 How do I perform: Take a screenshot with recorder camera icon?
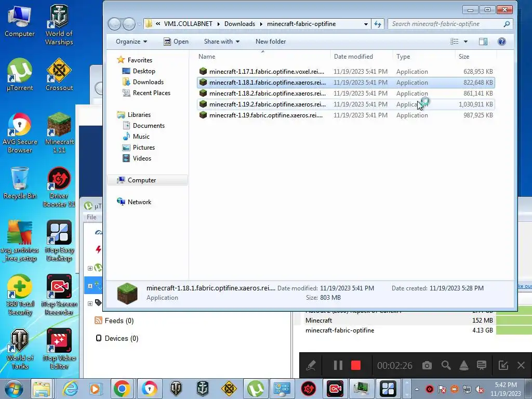(x=427, y=365)
